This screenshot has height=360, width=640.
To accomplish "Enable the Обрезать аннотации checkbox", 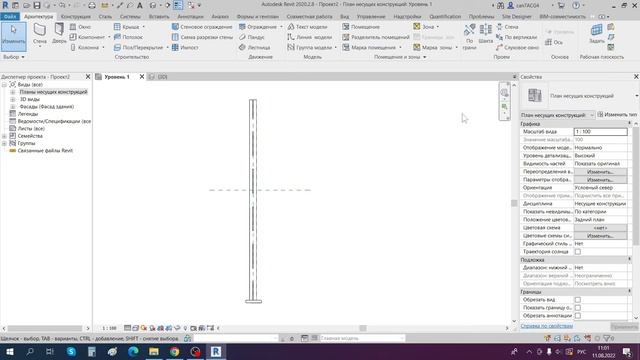I will point(578,316).
